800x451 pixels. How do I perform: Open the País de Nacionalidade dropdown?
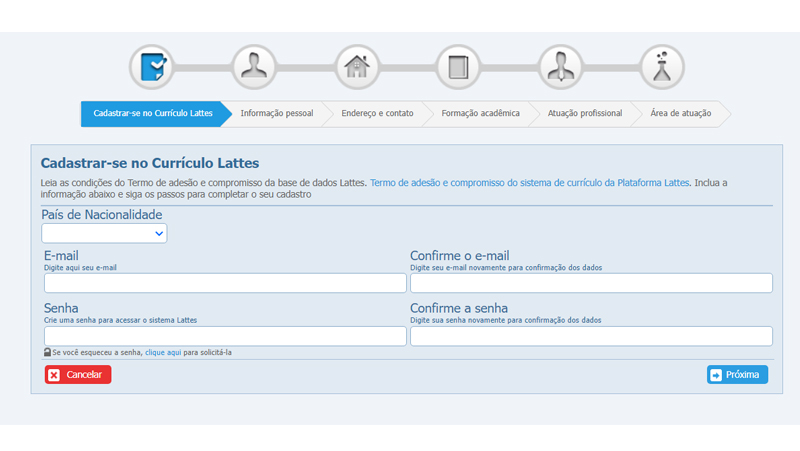[x=104, y=233]
